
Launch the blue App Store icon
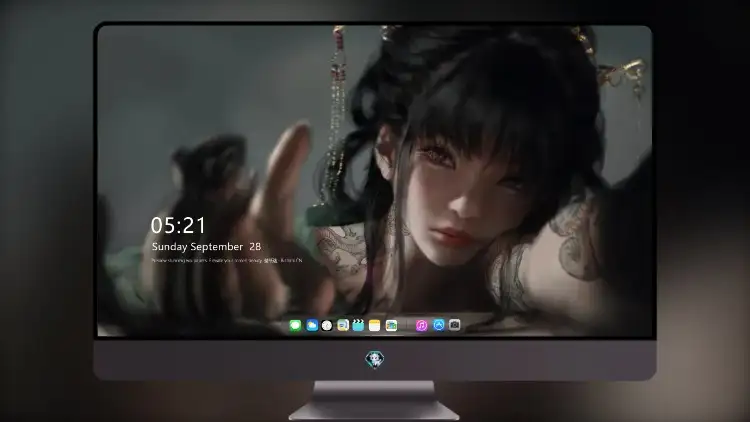pos(439,325)
